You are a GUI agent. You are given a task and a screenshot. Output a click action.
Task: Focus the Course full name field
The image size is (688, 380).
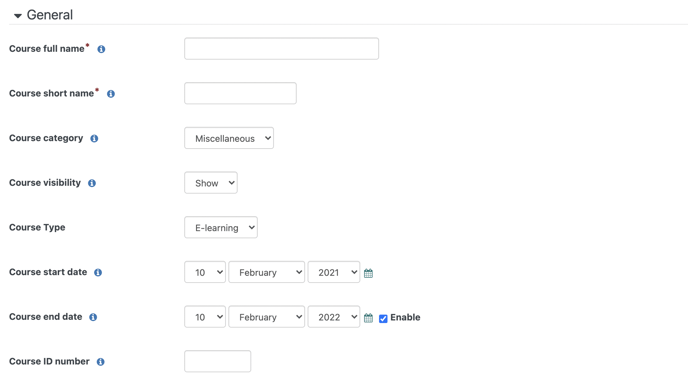pos(282,49)
